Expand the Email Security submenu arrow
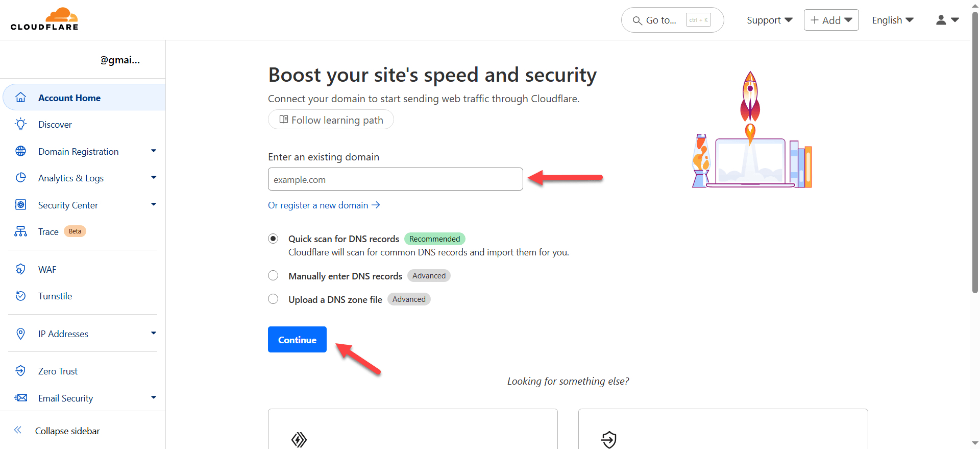The width and height of the screenshot is (980, 449). pyautogui.click(x=154, y=397)
